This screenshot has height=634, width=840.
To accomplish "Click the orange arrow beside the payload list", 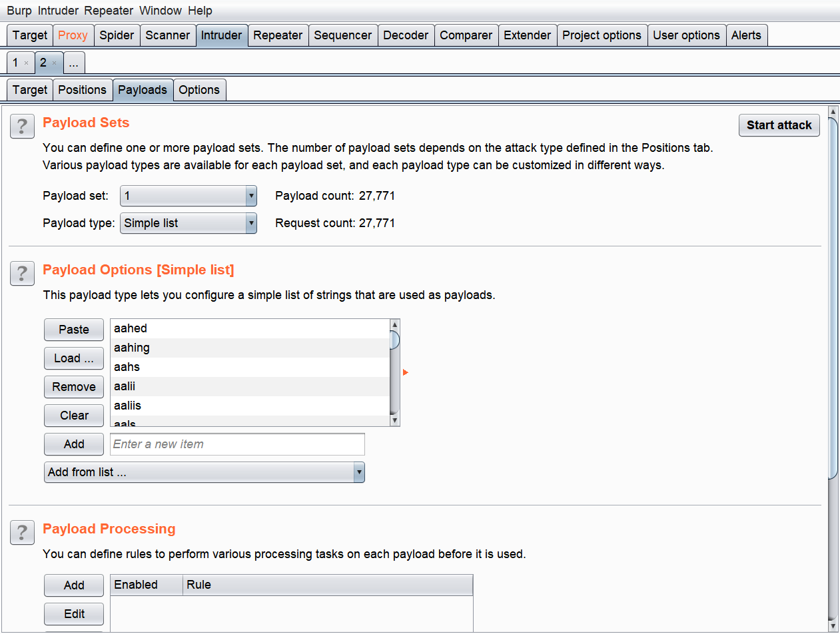I will coord(405,372).
